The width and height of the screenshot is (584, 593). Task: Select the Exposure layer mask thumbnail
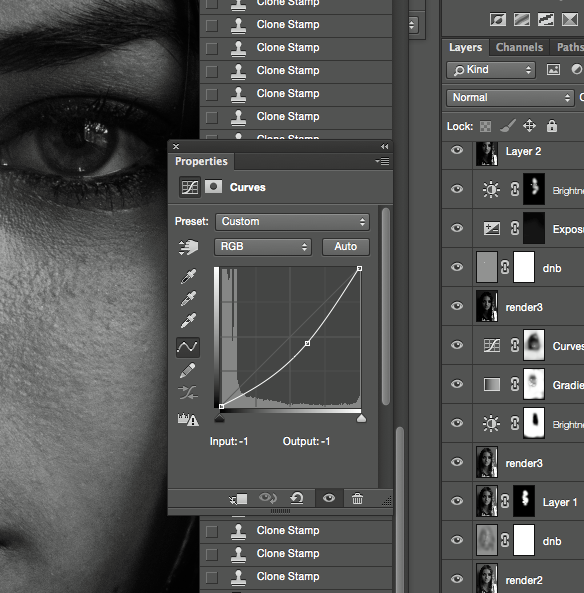(x=534, y=228)
